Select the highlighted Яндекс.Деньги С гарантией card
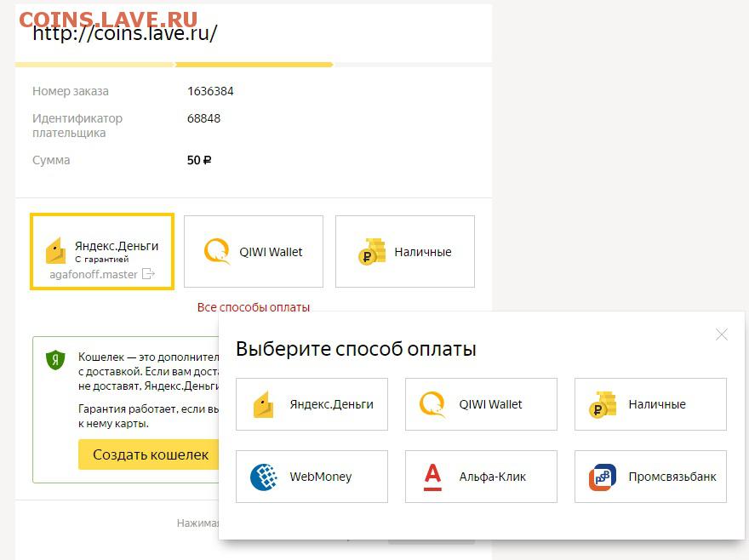Image resolution: width=749 pixels, height=560 pixels. [x=102, y=251]
